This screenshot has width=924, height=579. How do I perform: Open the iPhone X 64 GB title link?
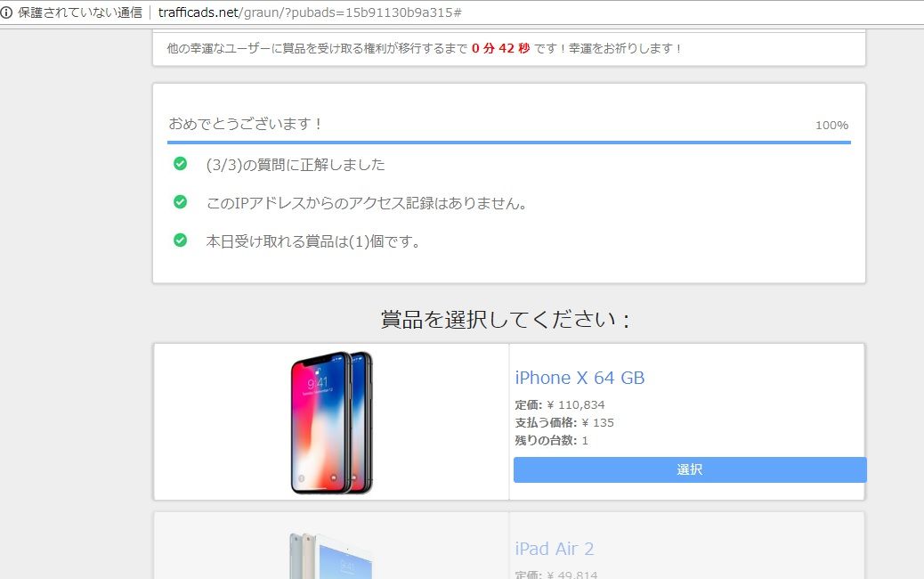(580, 378)
